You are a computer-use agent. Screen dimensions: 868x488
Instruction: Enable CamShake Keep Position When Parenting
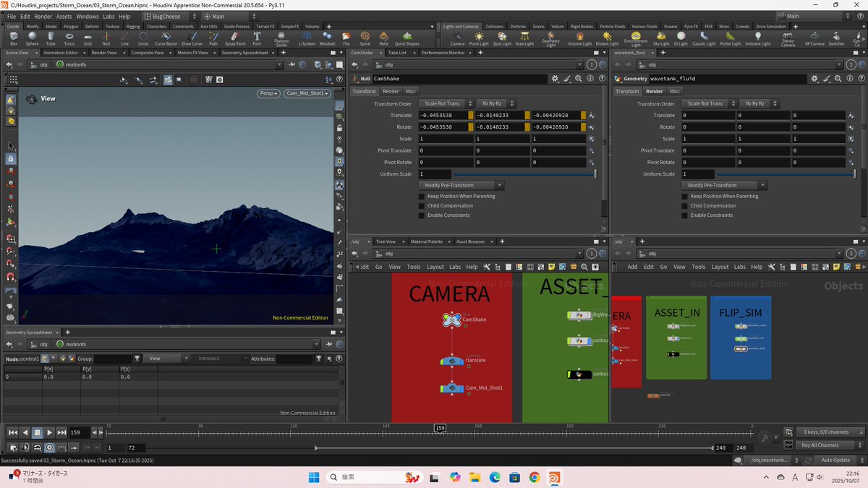(x=422, y=196)
